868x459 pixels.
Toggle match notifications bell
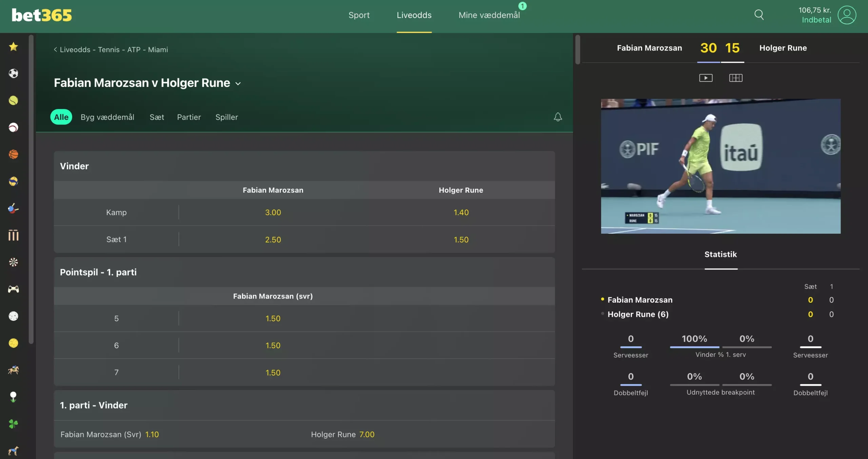[558, 117]
